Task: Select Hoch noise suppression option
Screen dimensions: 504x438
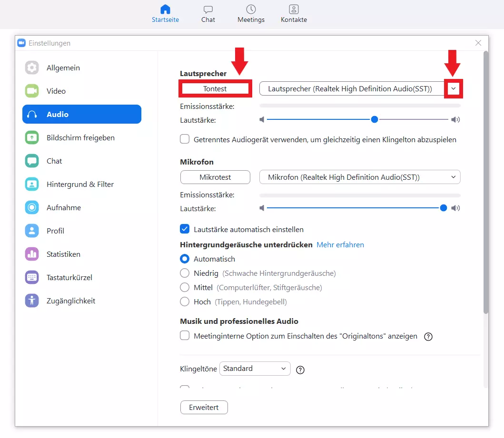Action: (x=185, y=302)
